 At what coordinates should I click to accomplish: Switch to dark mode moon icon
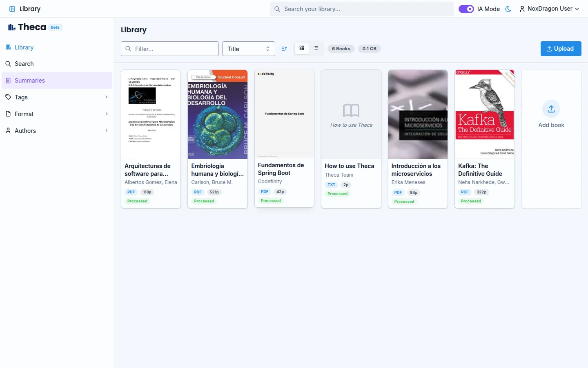(508, 9)
